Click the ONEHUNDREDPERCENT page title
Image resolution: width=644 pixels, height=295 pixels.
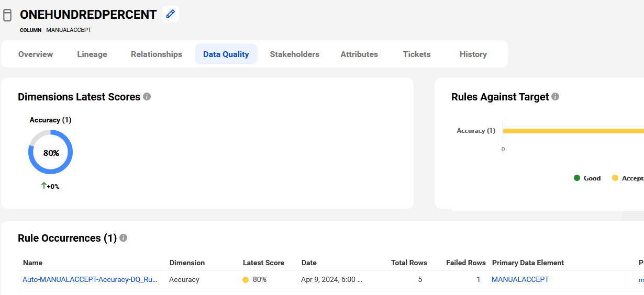tap(88, 15)
